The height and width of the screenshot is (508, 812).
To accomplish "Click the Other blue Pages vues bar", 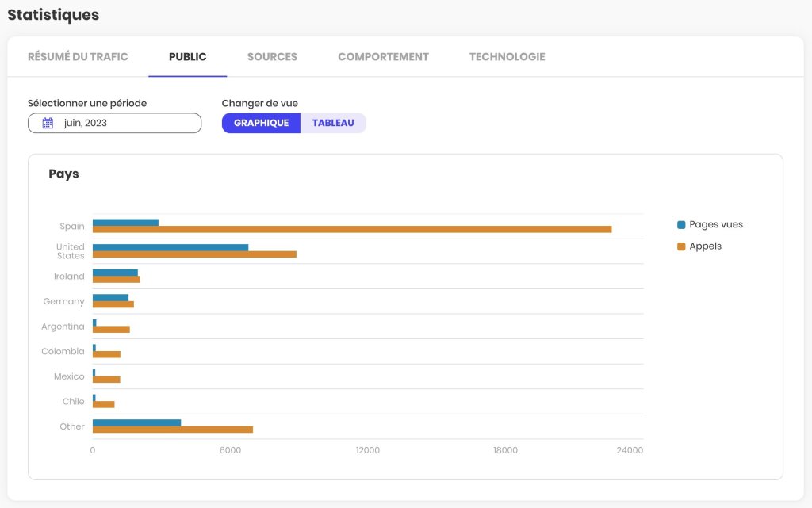I will (136, 422).
